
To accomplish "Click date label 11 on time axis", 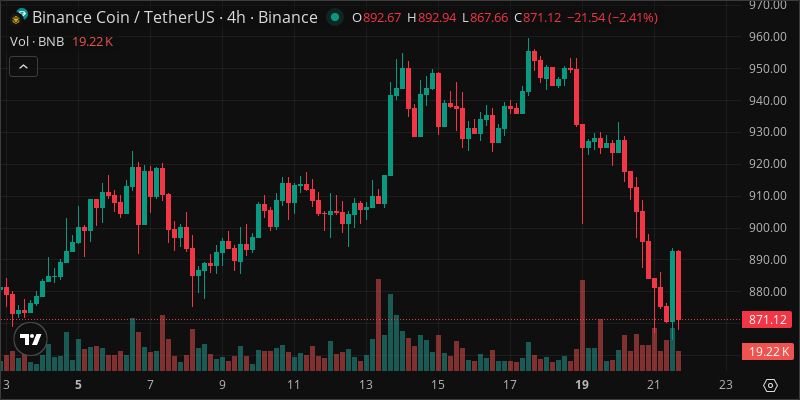I will click(294, 385).
